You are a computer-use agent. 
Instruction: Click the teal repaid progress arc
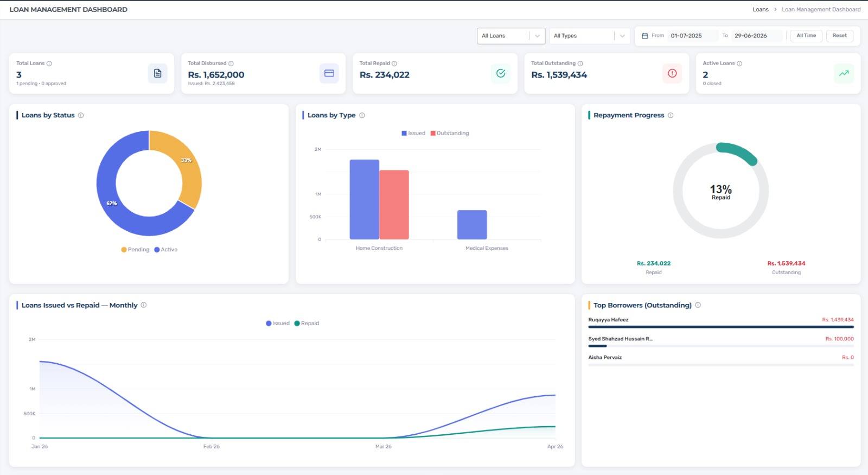(x=739, y=150)
